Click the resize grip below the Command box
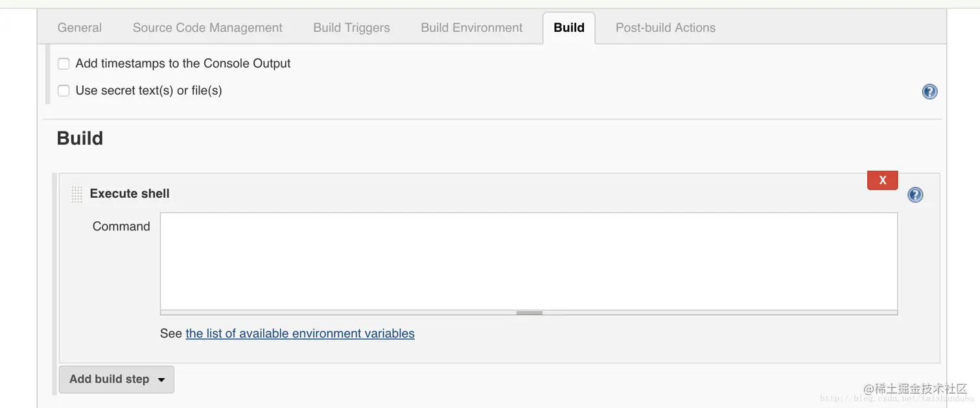 (529, 313)
